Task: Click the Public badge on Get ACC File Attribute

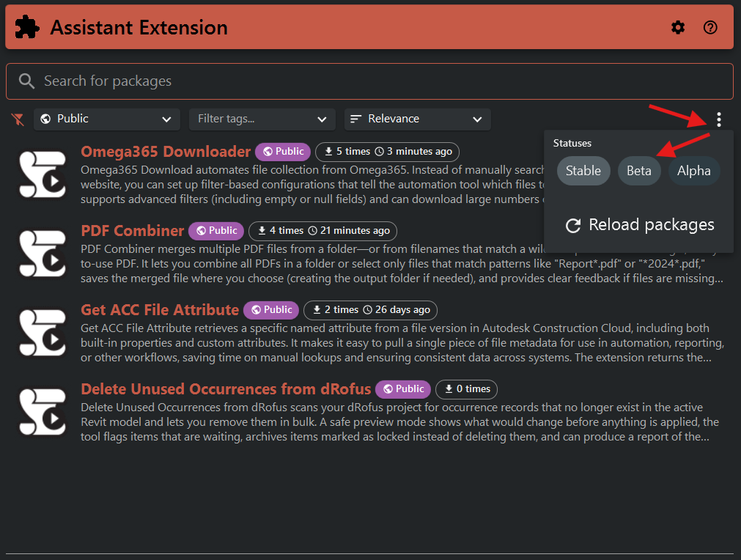Action: pos(270,310)
